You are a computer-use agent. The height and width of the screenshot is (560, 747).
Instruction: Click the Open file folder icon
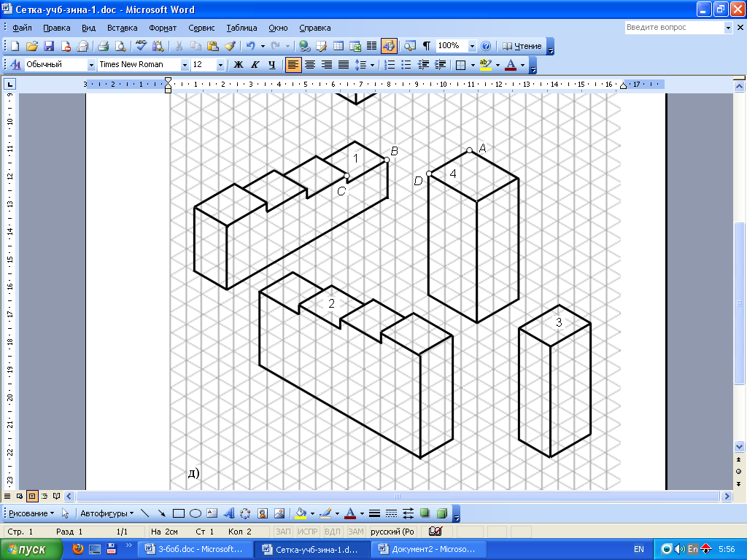(32, 46)
